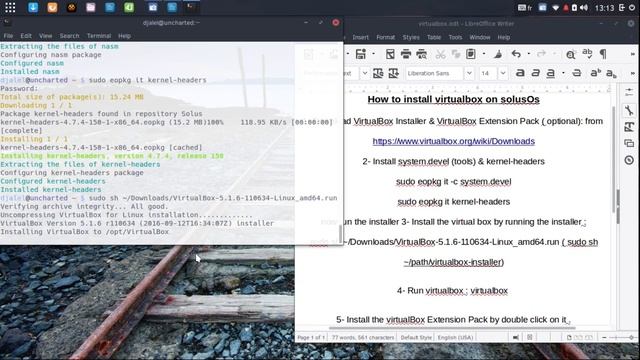This screenshot has width=640, height=360.
Task: Click the Liberation Sans font name field
Action: (x=435, y=73)
